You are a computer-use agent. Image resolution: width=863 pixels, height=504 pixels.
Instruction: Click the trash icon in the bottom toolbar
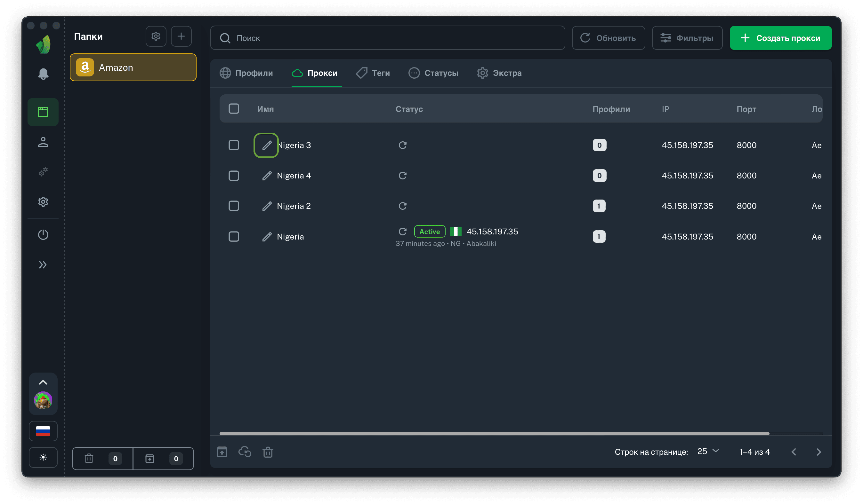pyautogui.click(x=268, y=452)
